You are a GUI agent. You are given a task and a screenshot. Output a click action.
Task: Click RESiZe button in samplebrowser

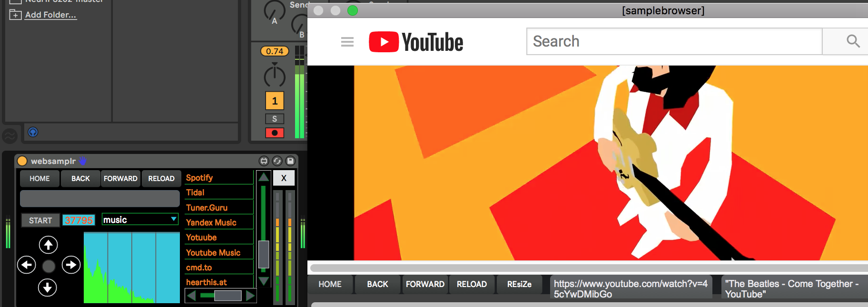pos(519,284)
